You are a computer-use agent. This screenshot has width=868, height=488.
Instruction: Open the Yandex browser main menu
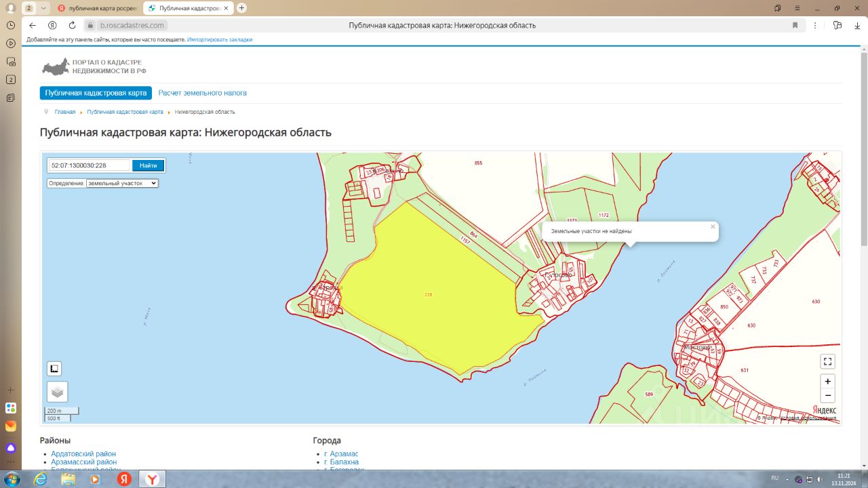pos(797,8)
